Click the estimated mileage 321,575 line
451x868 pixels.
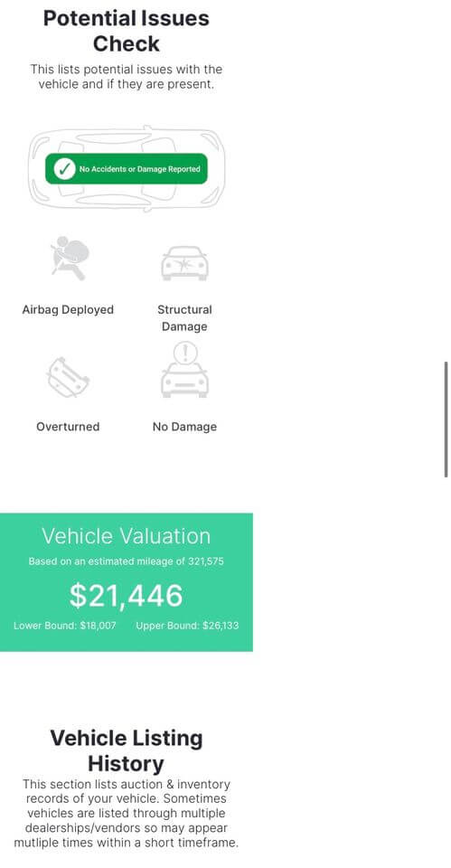click(x=127, y=561)
